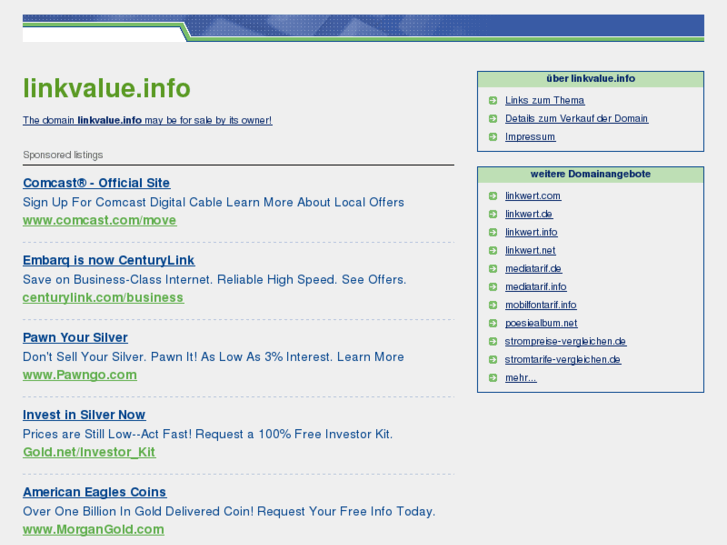Open American Eagles Coins ad title
This screenshot has width=727, height=545.
click(x=95, y=492)
